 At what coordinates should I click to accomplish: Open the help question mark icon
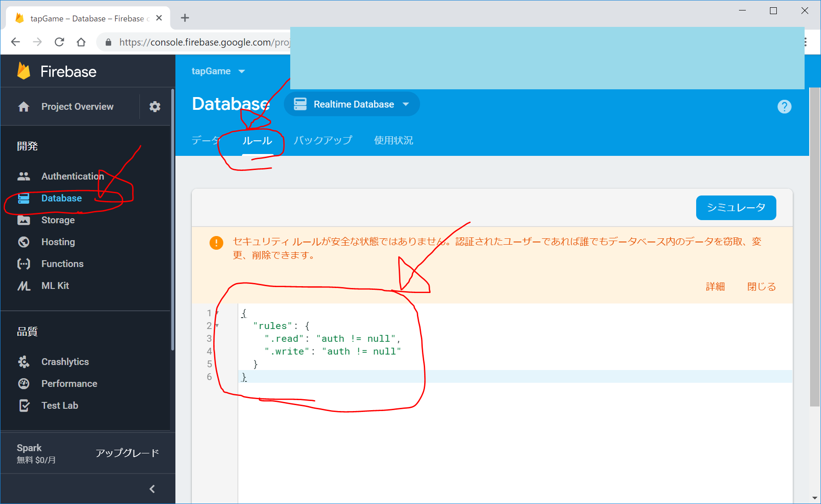784,107
